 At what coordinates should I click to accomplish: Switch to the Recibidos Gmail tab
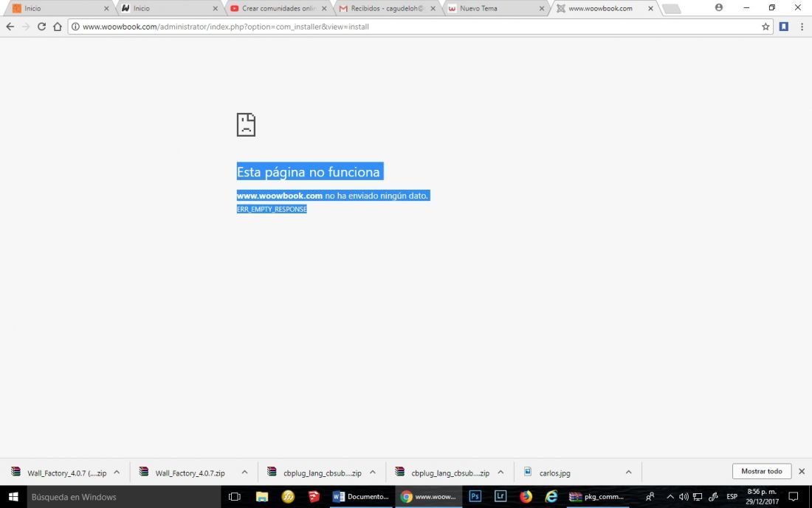[386, 8]
